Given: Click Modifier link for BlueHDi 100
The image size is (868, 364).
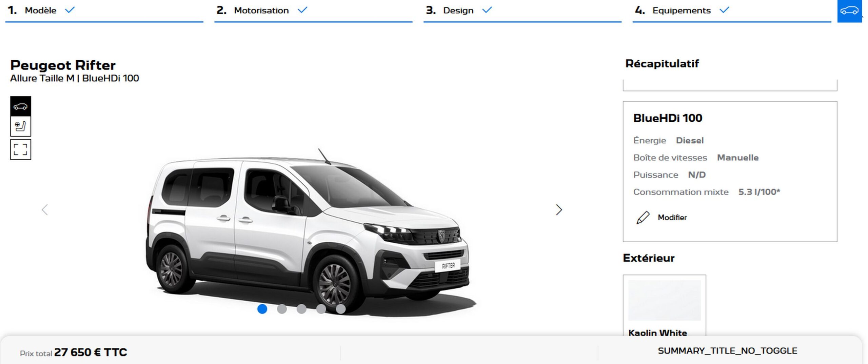Looking at the screenshot, I should (x=672, y=218).
